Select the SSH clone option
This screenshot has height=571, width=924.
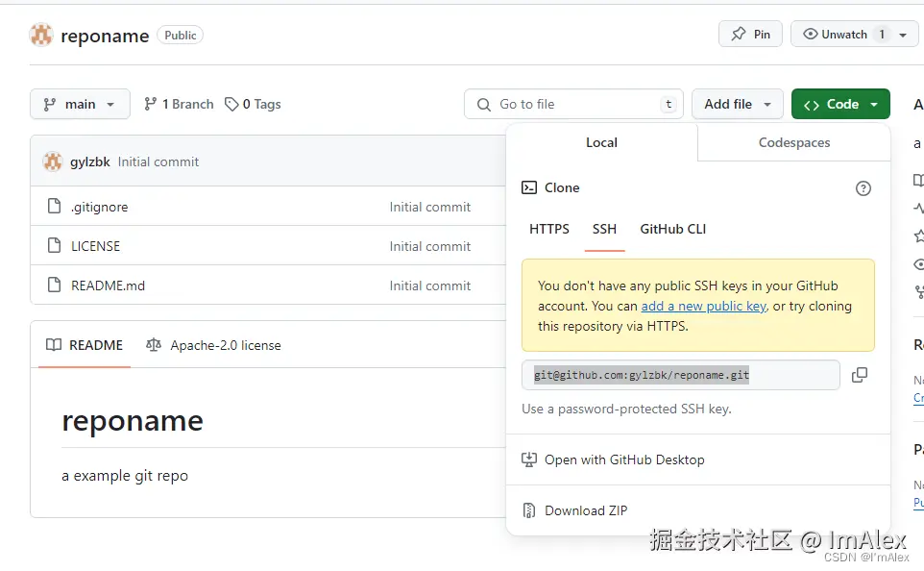(604, 229)
